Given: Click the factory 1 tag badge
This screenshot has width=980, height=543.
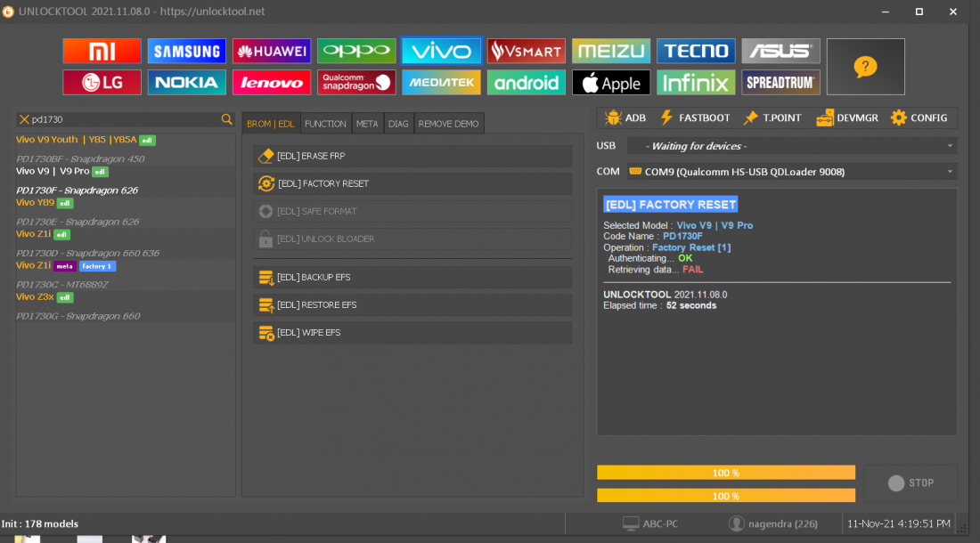Looking at the screenshot, I should tap(97, 266).
